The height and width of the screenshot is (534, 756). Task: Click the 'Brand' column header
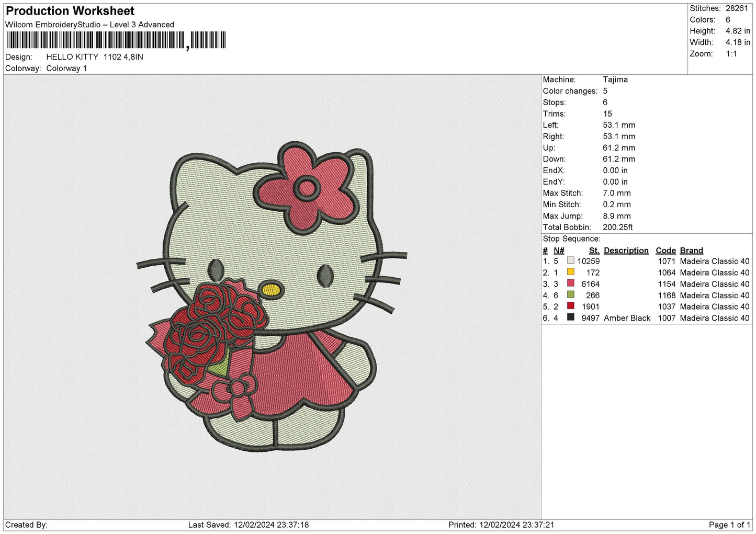click(x=692, y=251)
